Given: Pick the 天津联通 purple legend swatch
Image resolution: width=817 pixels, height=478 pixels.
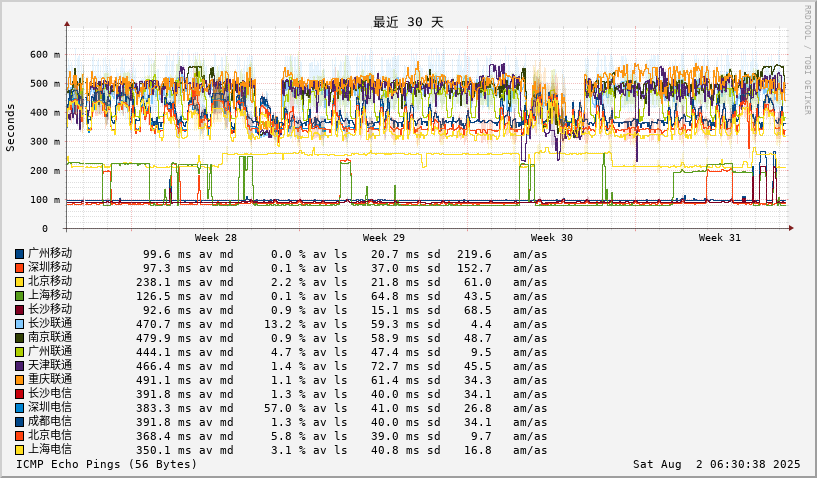Looking at the screenshot, I should point(19,366).
